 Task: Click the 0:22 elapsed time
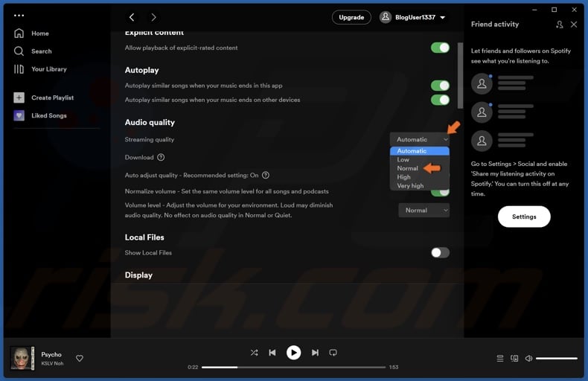tap(193, 367)
